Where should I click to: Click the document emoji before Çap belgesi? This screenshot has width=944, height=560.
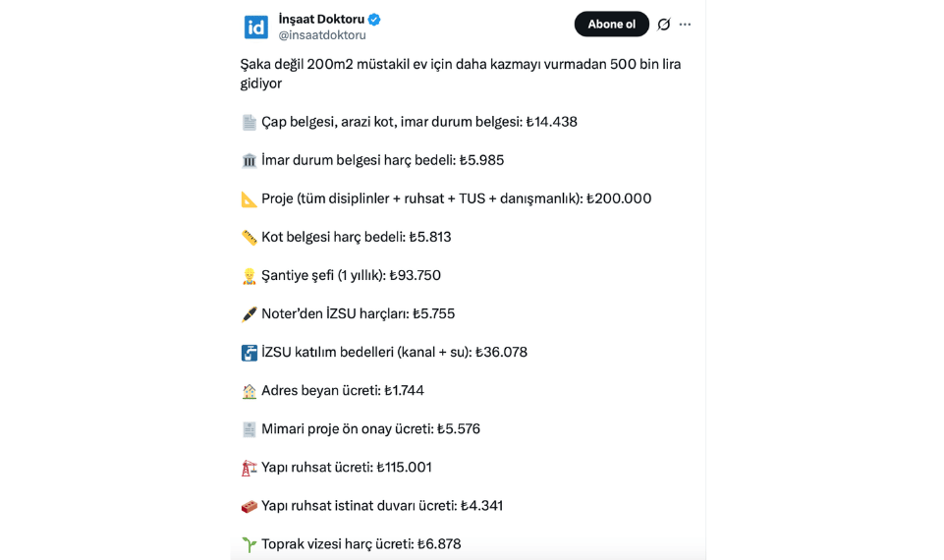tap(250, 123)
